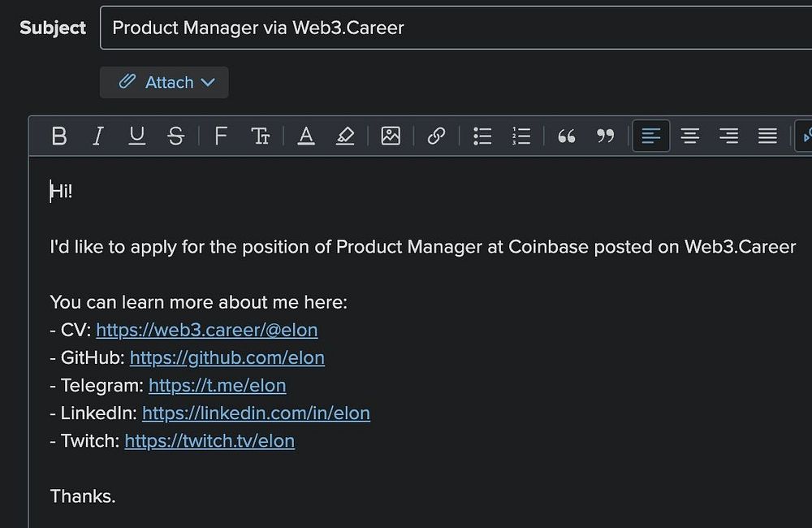Apply strikethrough formatting
The height and width of the screenshot is (528, 812).
(175, 136)
